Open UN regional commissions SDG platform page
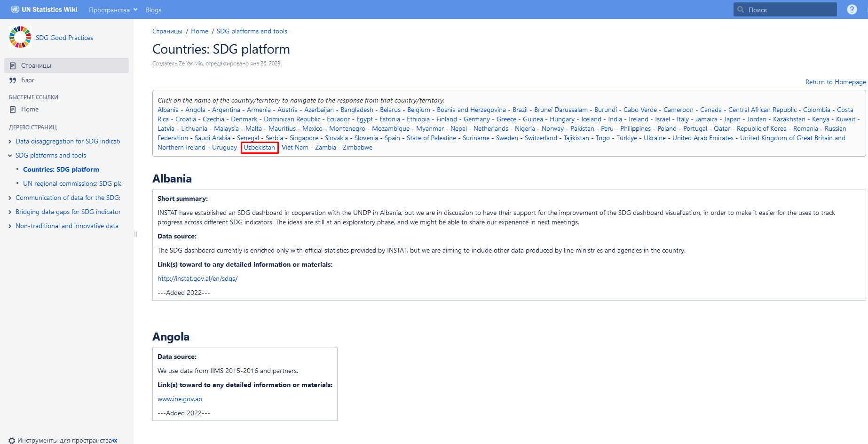 tap(71, 183)
